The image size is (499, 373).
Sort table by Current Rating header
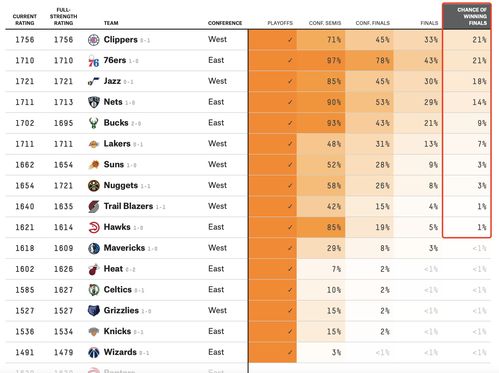25,20
